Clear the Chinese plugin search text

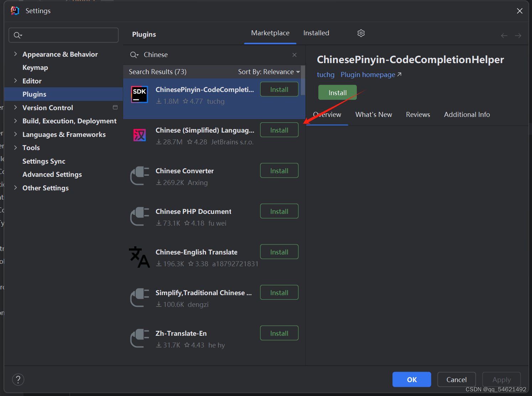point(294,55)
